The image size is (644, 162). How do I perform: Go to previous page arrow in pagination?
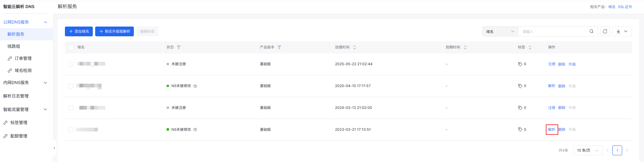point(607,150)
